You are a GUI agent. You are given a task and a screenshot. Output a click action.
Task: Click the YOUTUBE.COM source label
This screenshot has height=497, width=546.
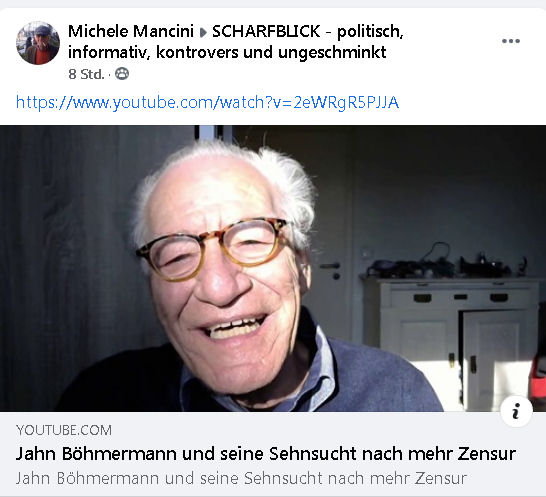point(64,430)
